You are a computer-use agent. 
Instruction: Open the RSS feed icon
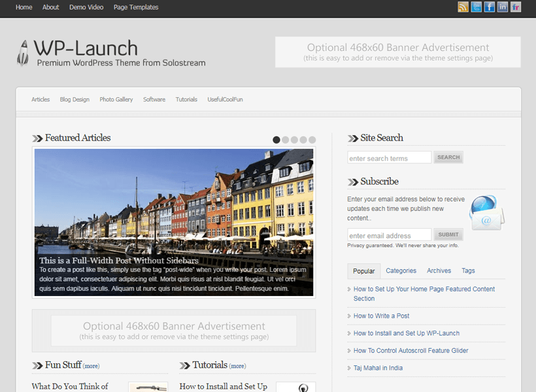pos(463,7)
